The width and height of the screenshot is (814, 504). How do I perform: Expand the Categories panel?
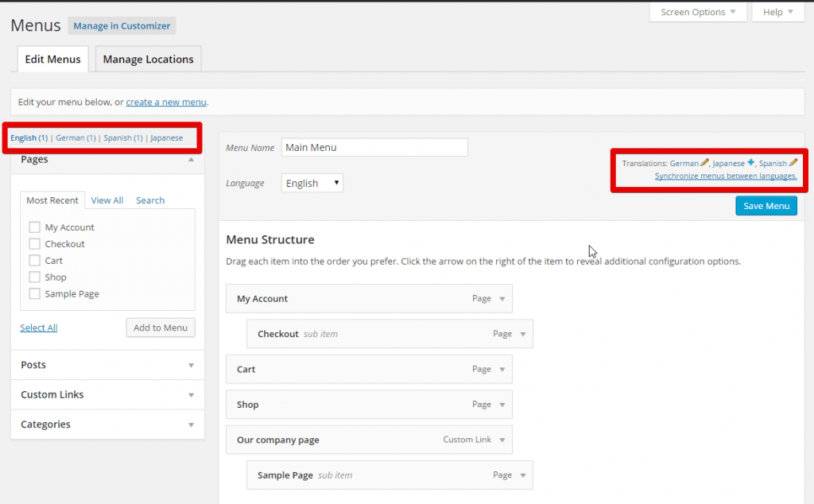pos(192,424)
